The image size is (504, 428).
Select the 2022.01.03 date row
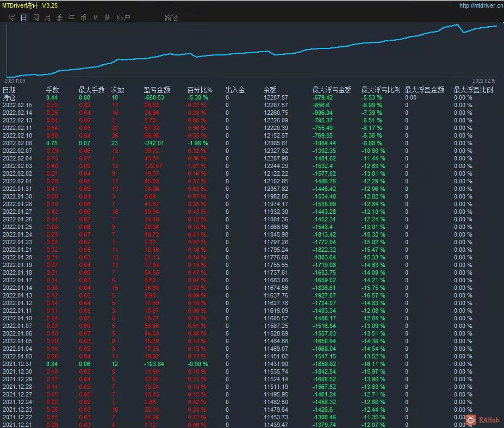[17, 356]
